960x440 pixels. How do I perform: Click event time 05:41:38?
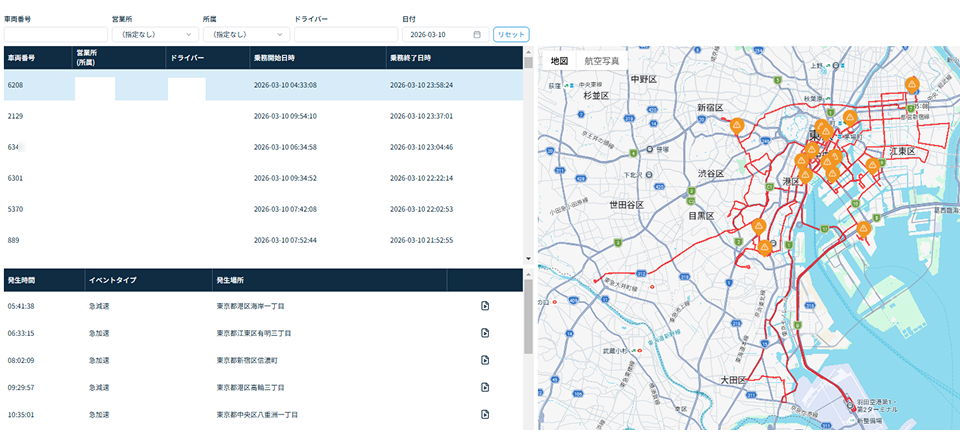[x=21, y=306]
